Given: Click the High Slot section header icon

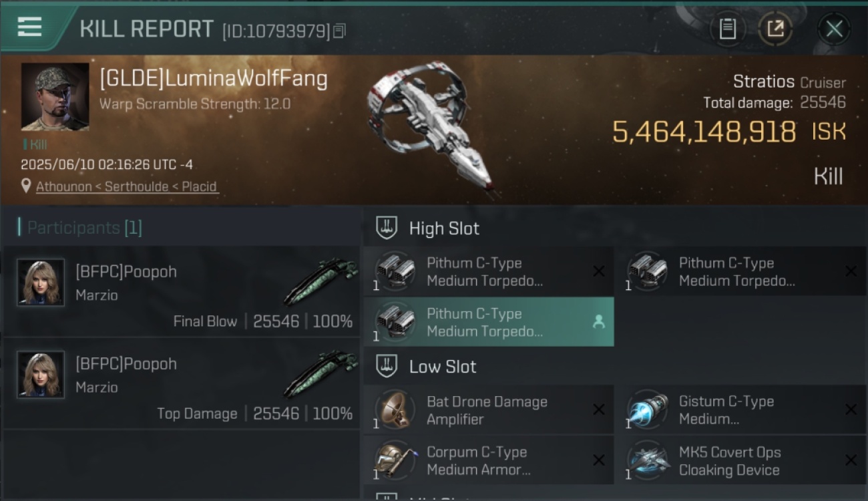Looking at the screenshot, I should (387, 228).
